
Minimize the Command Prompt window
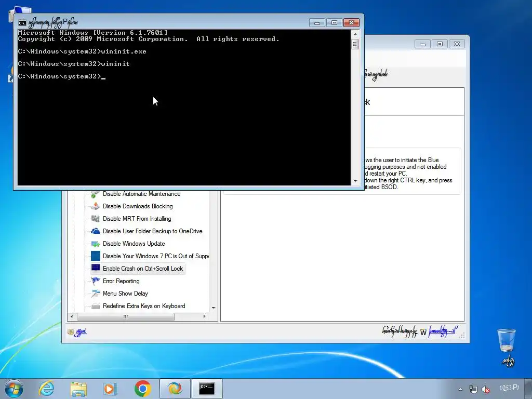317,23
